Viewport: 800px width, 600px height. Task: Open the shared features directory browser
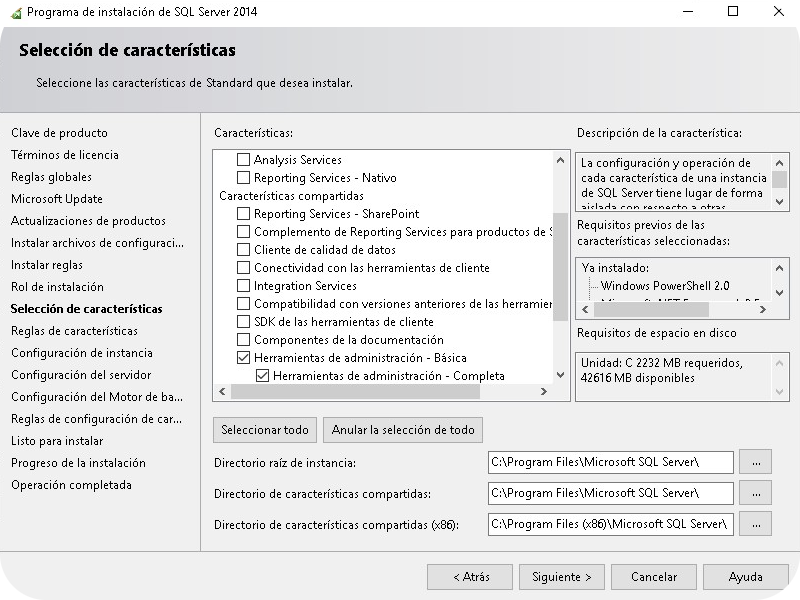(758, 493)
